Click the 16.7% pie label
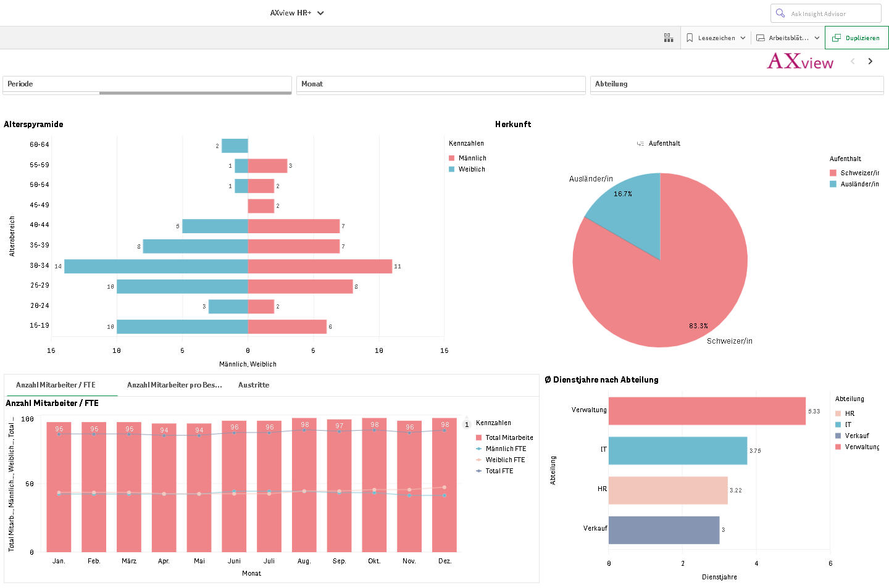 [623, 194]
